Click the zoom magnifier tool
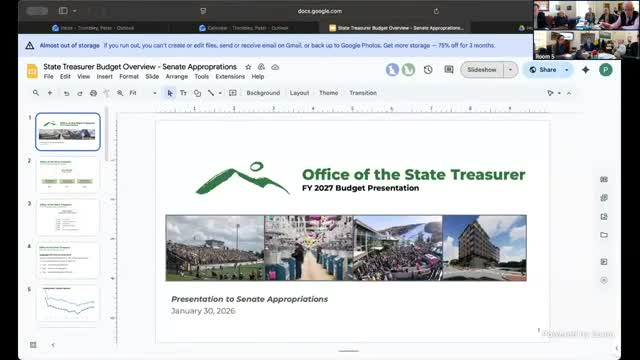 click(120, 93)
